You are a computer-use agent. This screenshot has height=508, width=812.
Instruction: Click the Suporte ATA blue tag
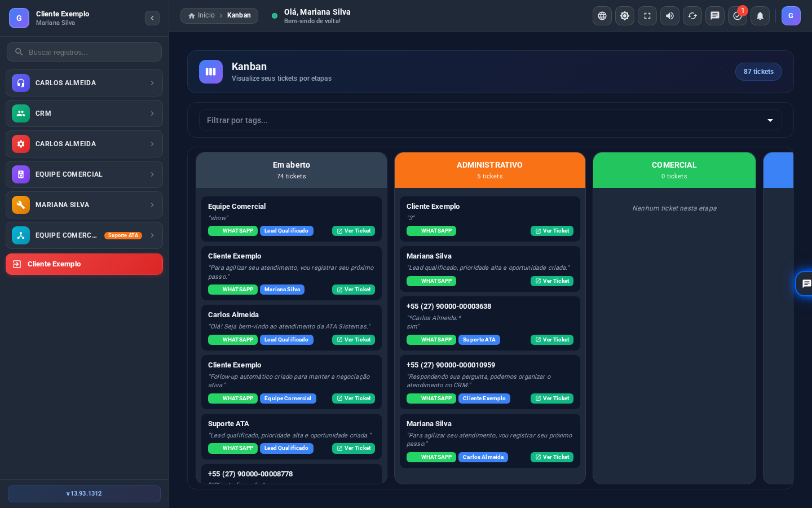(479, 340)
